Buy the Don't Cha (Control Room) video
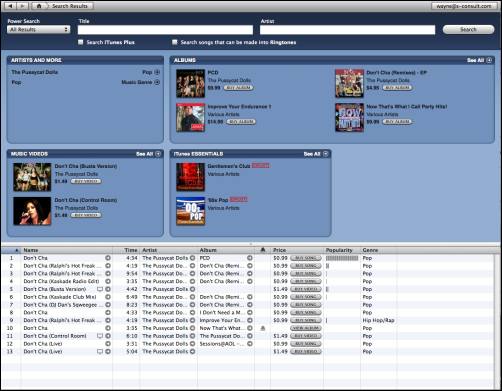This screenshot has height=391, width=502. (86, 215)
